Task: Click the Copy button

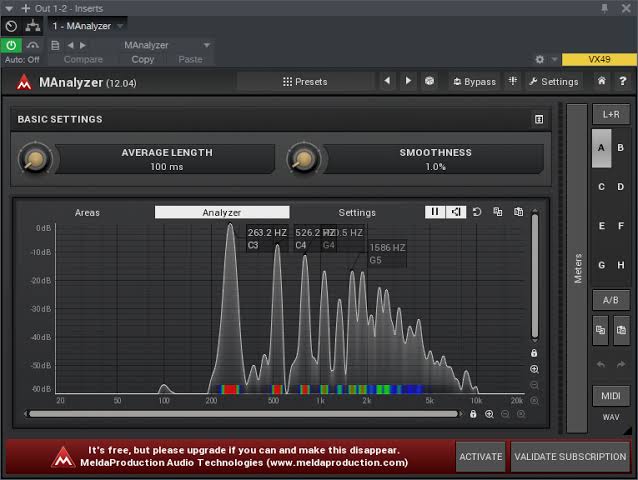Action: [x=142, y=59]
